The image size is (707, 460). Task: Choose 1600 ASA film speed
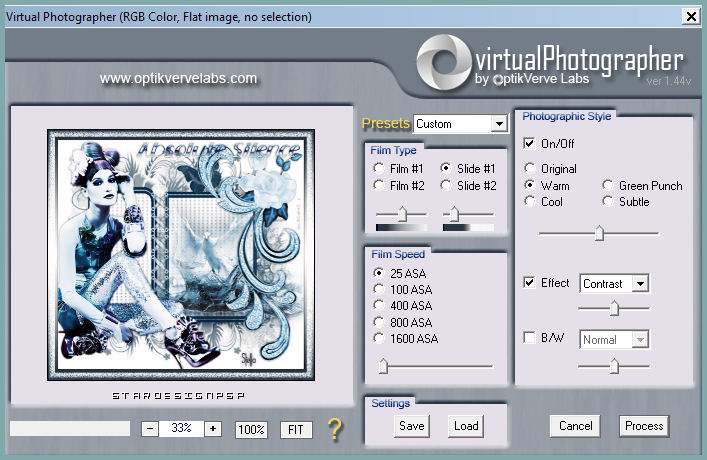(x=379, y=338)
